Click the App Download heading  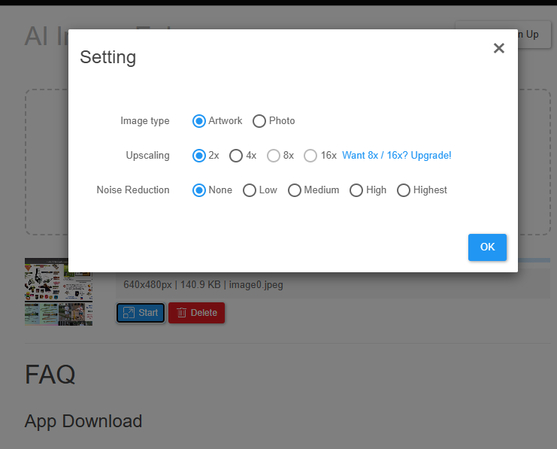(83, 421)
